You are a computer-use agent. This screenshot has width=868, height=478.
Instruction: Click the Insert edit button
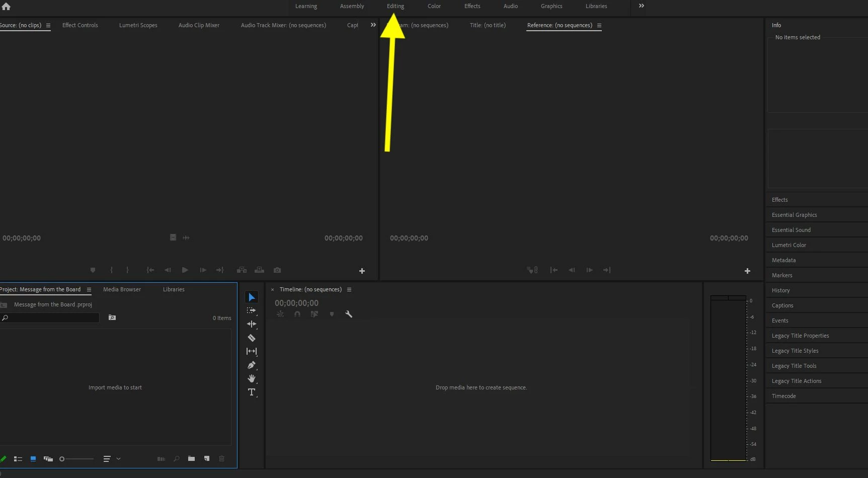pos(242,270)
